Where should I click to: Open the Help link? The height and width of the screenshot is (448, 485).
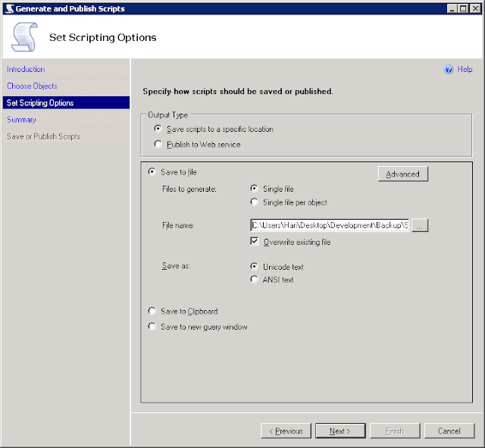[465, 69]
